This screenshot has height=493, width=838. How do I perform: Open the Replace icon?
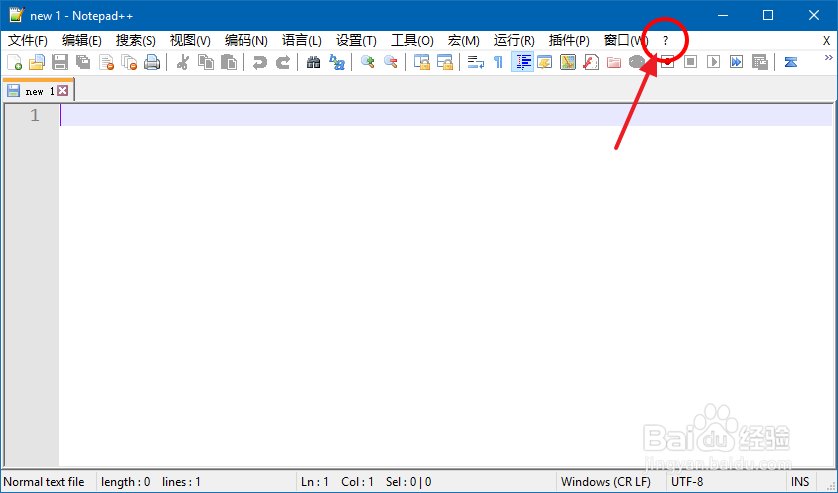[x=337, y=63]
